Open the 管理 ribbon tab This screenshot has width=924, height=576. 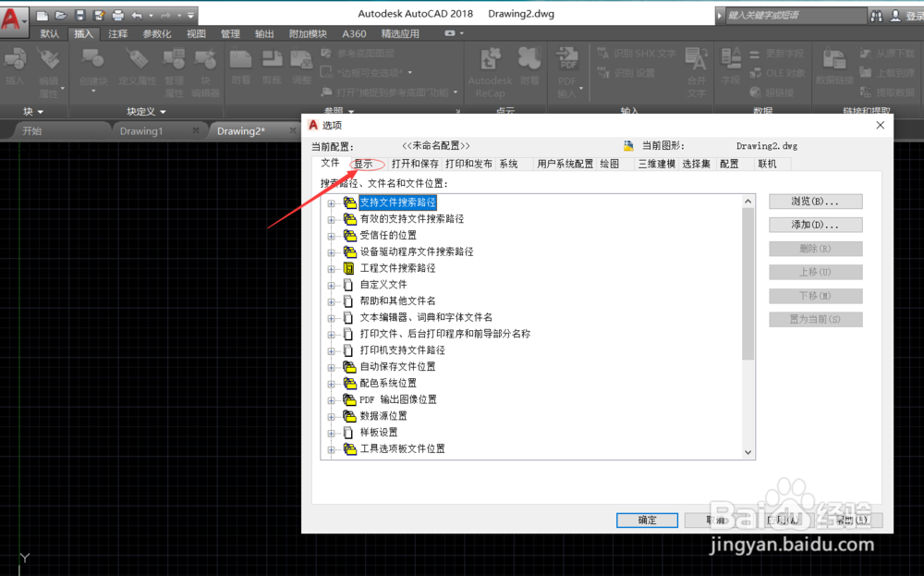[230, 33]
